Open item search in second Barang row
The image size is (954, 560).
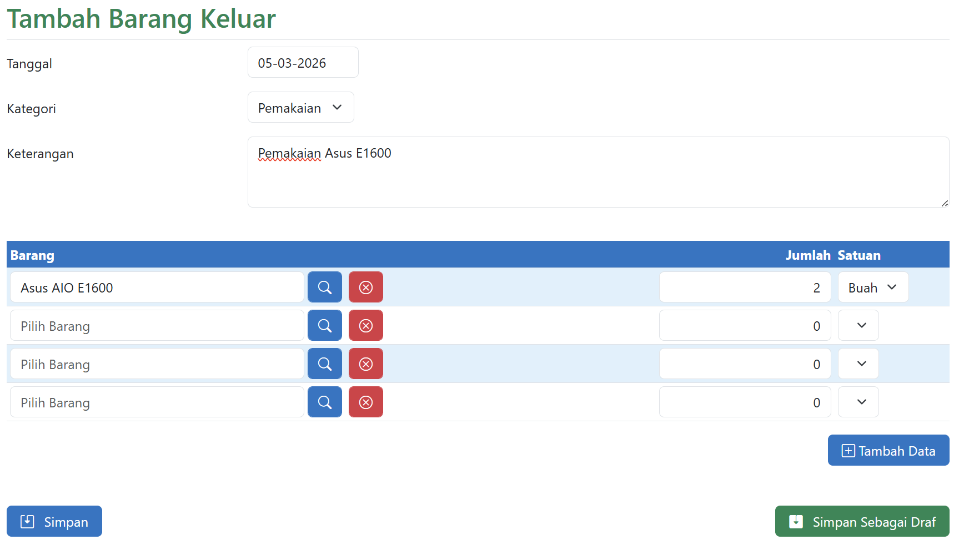point(325,325)
